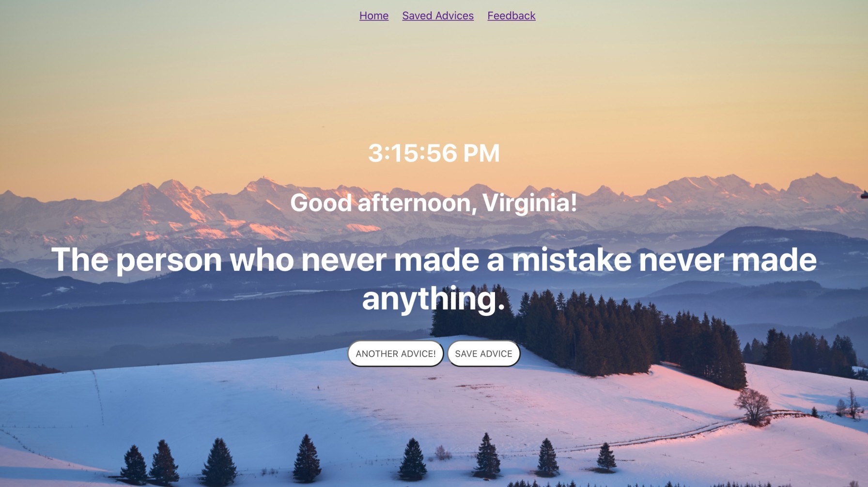Go to the Saved Advices page
This screenshot has width=868, height=487.
point(438,16)
